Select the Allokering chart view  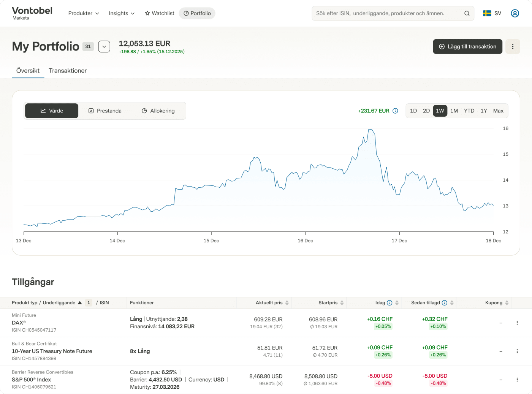pyautogui.click(x=158, y=111)
